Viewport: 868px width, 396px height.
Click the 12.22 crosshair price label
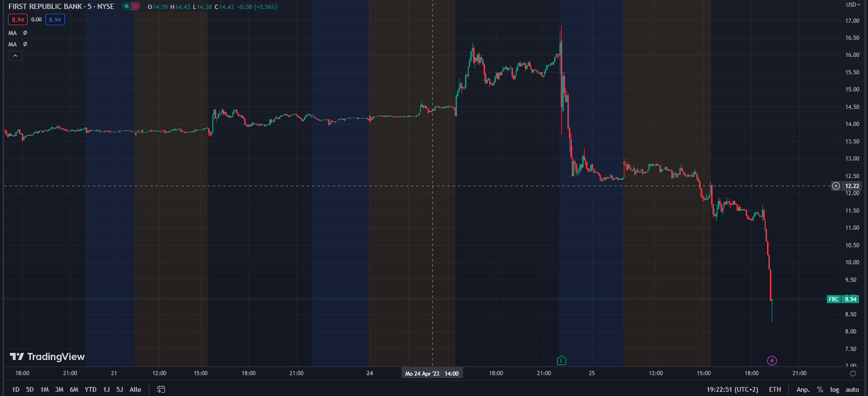[x=852, y=186]
